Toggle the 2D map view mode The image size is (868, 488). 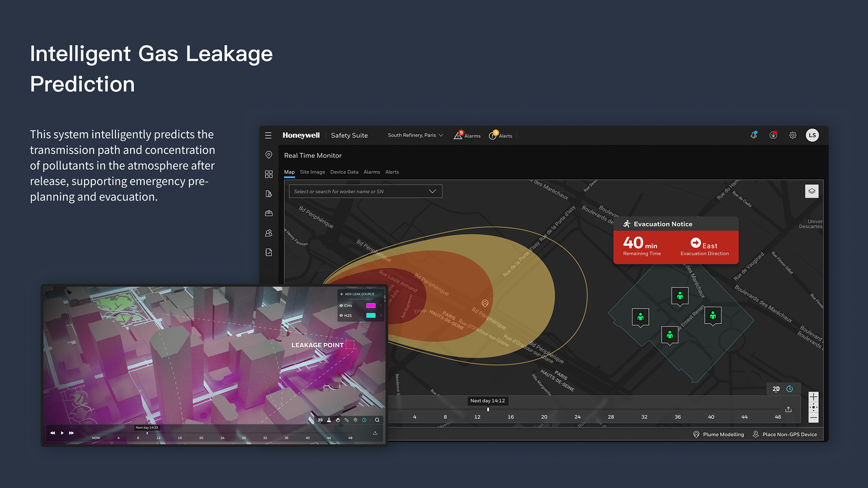(776, 389)
